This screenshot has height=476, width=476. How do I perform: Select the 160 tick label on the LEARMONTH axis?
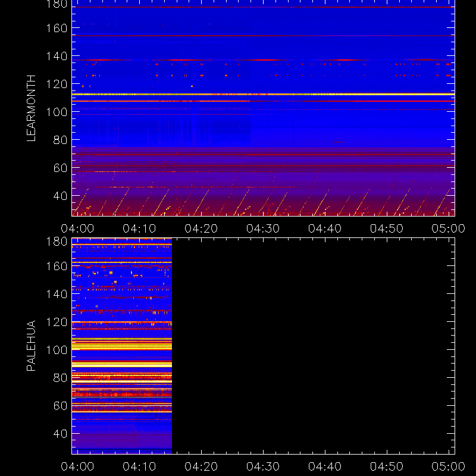pos(57,28)
